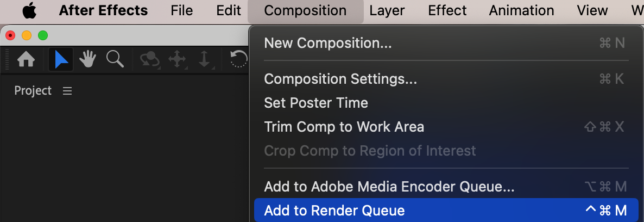644x222 pixels.
Task: Select the Selection arrow tool
Action: click(61, 59)
